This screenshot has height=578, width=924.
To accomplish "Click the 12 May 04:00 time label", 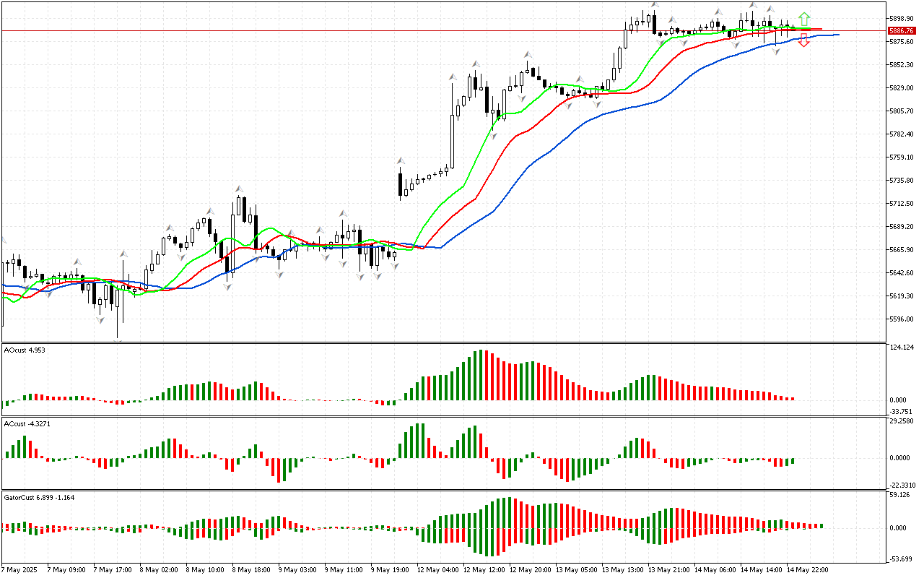I will [439, 570].
